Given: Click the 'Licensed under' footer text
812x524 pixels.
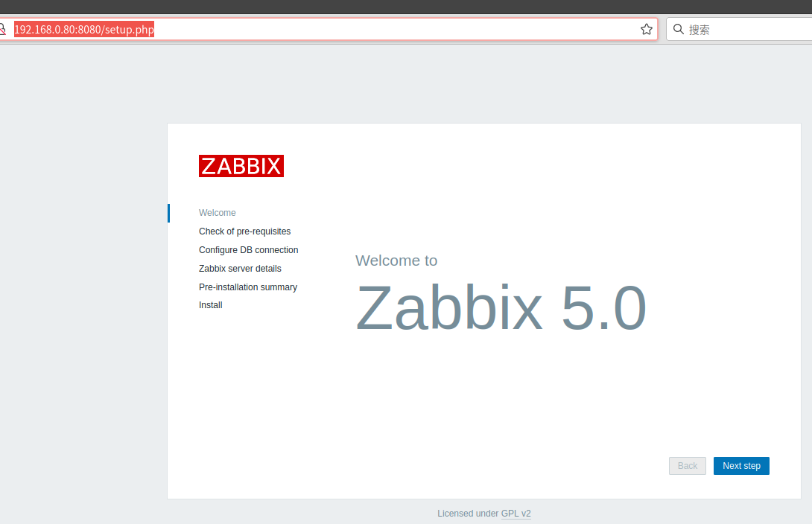Looking at the screenshot, I should pos(468,513).
